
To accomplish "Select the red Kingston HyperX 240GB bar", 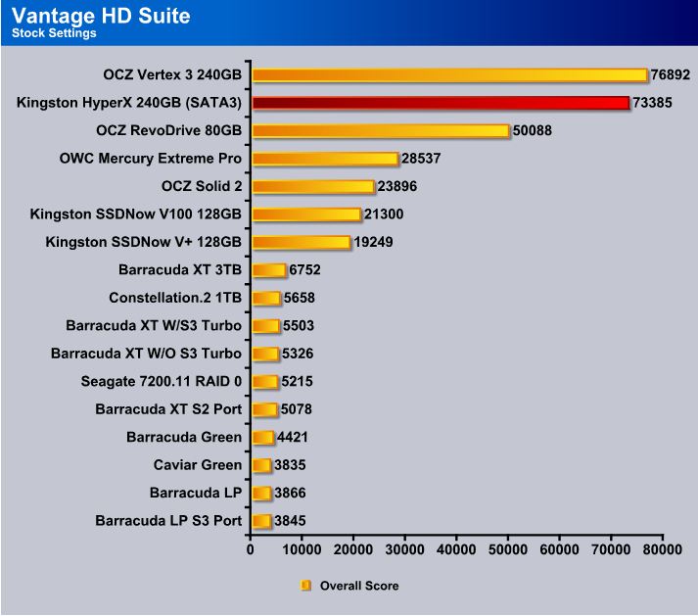I will pyautogui.click(x=442, y=103).
